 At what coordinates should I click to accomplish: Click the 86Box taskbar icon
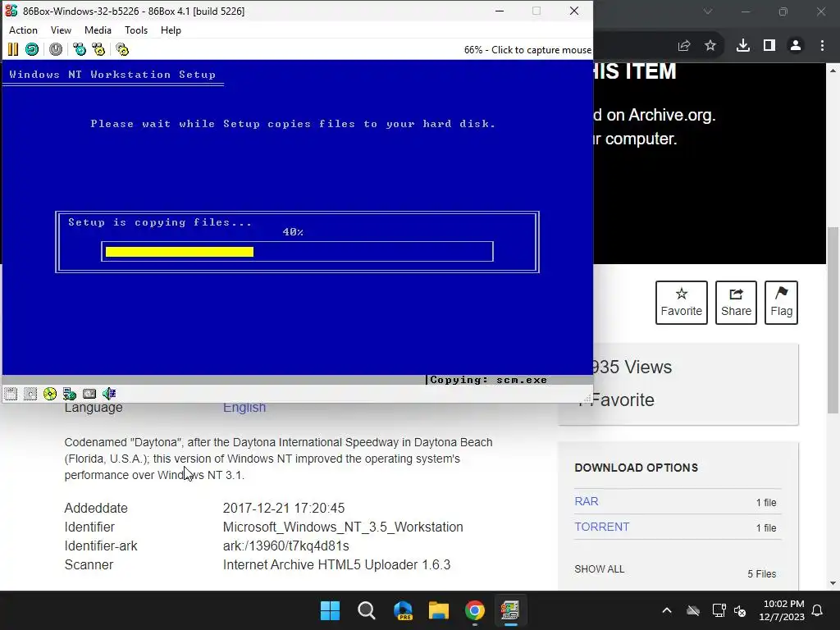(x=510, y=610)
